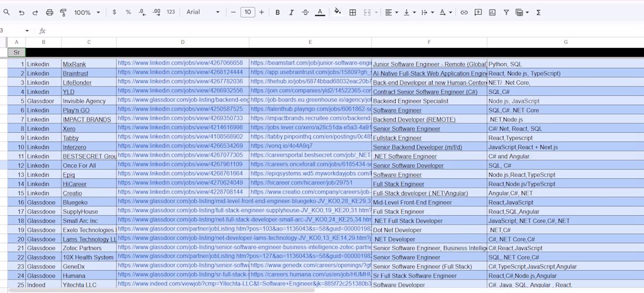
Task: Toggle italic formatting
Action: coord(292,12)
